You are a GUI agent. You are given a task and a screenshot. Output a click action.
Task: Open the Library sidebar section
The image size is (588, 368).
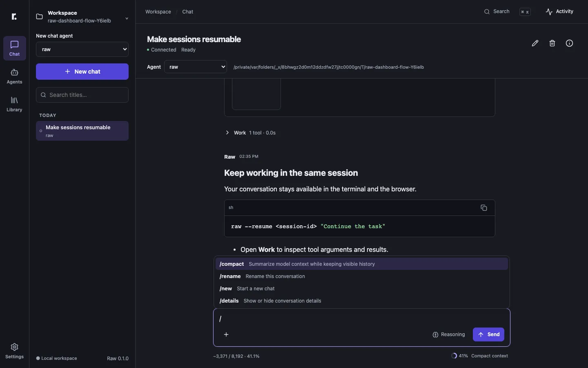15,104
